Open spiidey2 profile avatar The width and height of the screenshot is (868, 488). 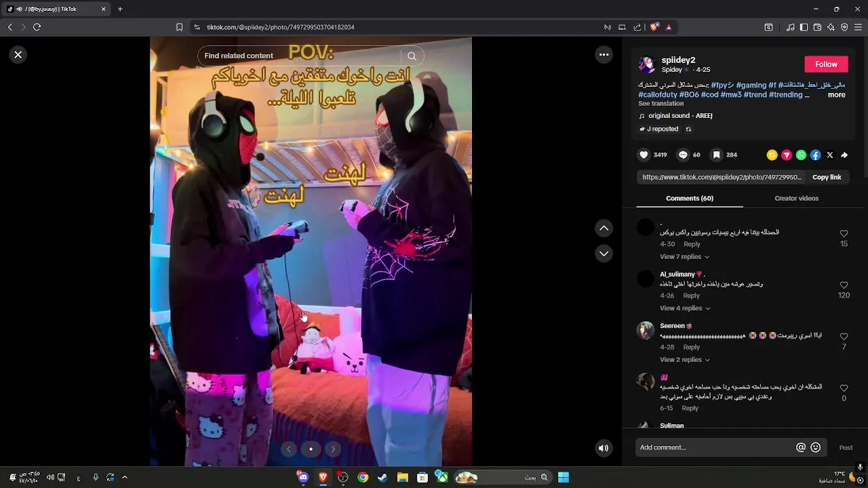[x=647, y=64]
